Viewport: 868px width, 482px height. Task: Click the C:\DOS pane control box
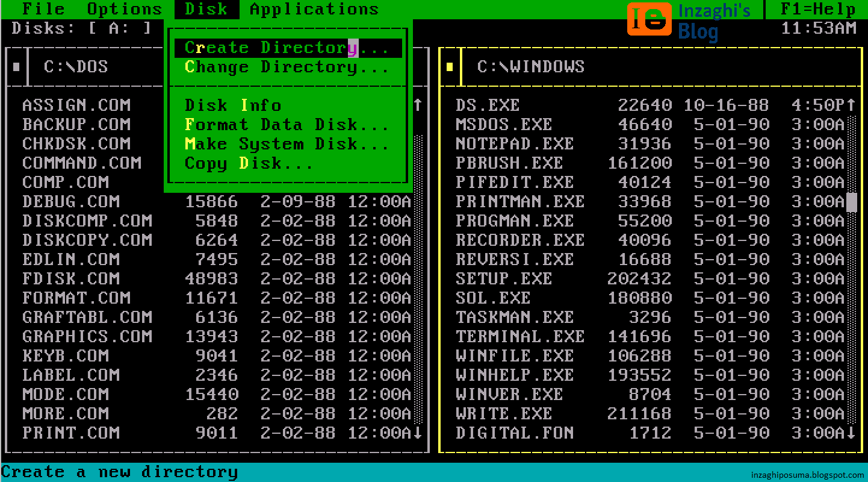point(16,66)
